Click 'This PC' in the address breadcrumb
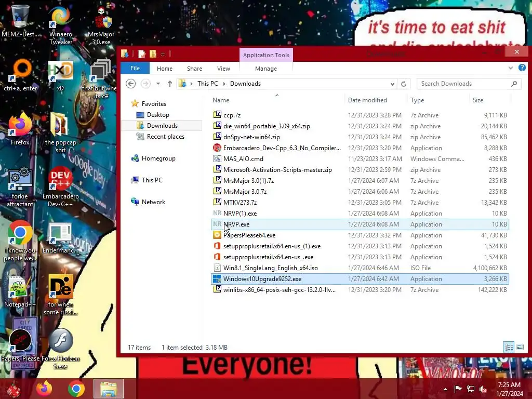This screenshot has width=532, height=399. [208, 84]
